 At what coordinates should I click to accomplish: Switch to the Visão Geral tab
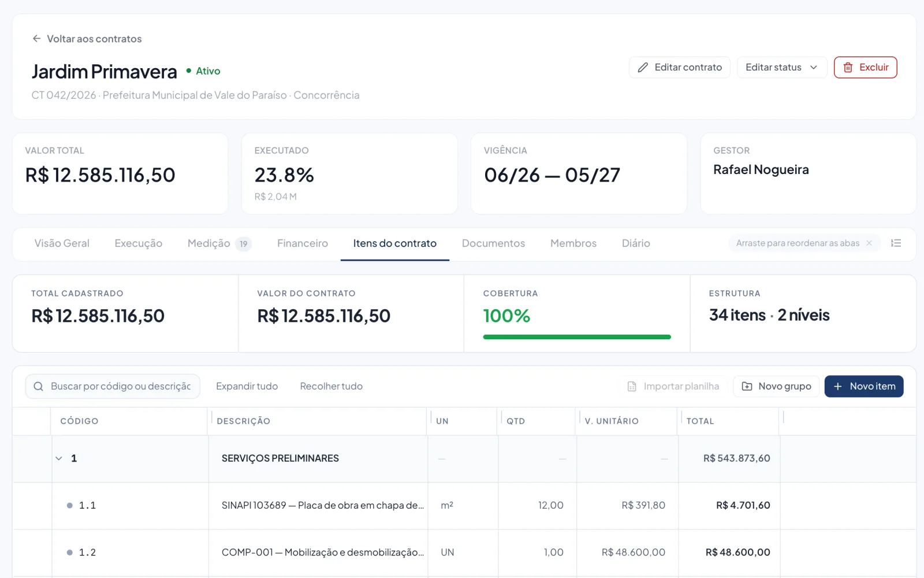pyautogui.click(x=62, y=243)
